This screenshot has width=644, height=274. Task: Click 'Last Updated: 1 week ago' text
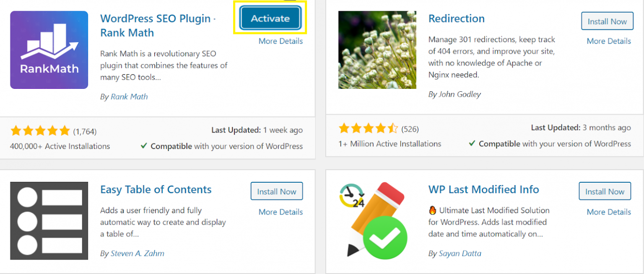(257, 130)
